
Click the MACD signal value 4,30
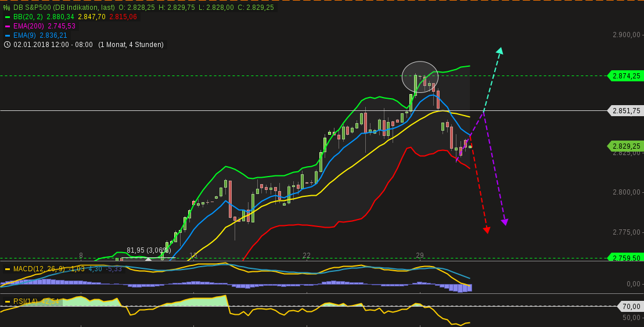tap(95, 269)
